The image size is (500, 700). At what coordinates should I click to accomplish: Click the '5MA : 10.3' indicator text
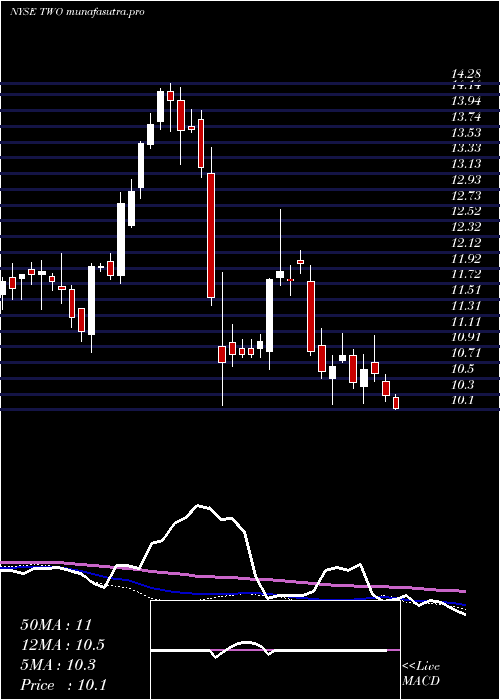click(x=58, y=665)
